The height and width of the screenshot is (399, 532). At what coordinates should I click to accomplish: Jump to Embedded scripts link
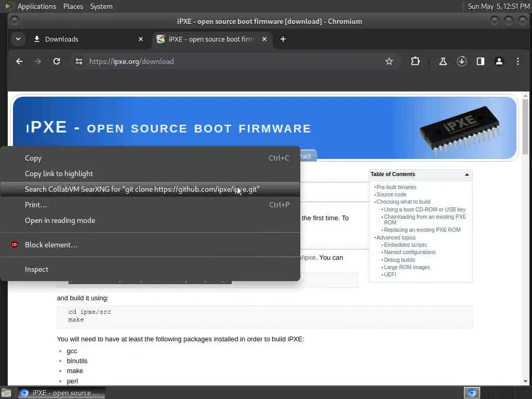tap(405, 245)
